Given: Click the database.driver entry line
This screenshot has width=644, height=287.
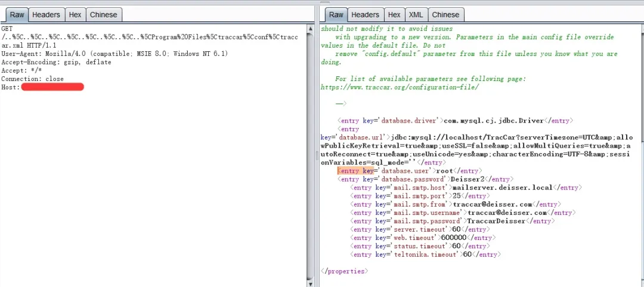Looking at the screenshot, I should (x=454, y=120).
